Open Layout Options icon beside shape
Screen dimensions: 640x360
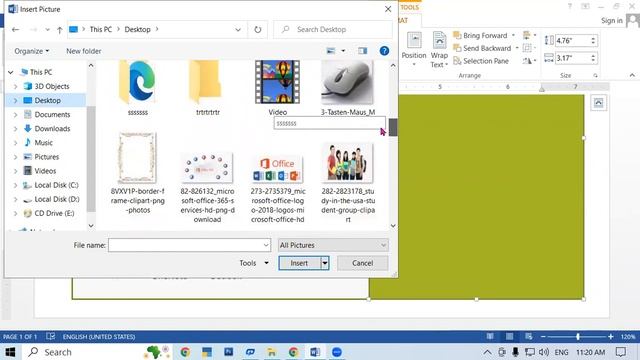[598, 102]
